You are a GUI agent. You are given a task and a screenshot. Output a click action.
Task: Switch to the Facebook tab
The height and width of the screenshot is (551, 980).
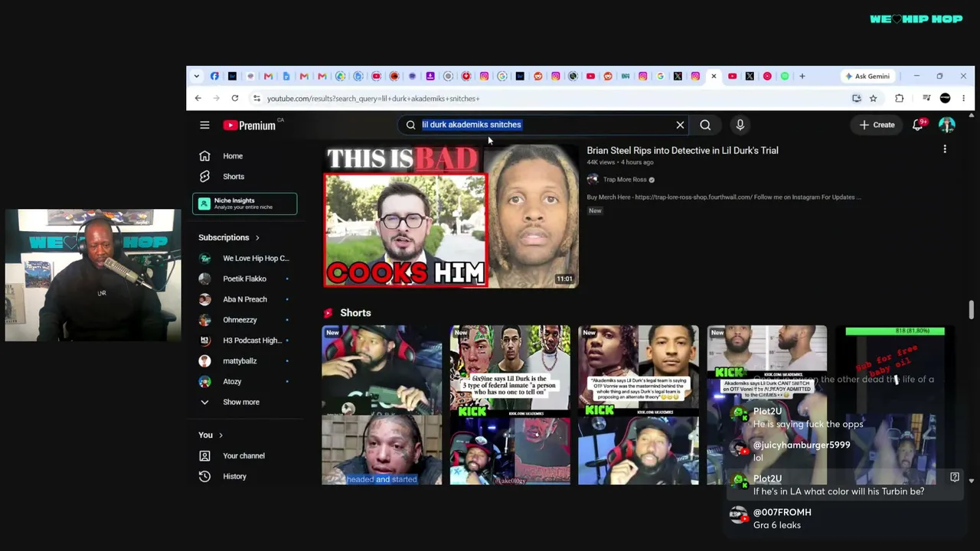(x=214, y=76)
